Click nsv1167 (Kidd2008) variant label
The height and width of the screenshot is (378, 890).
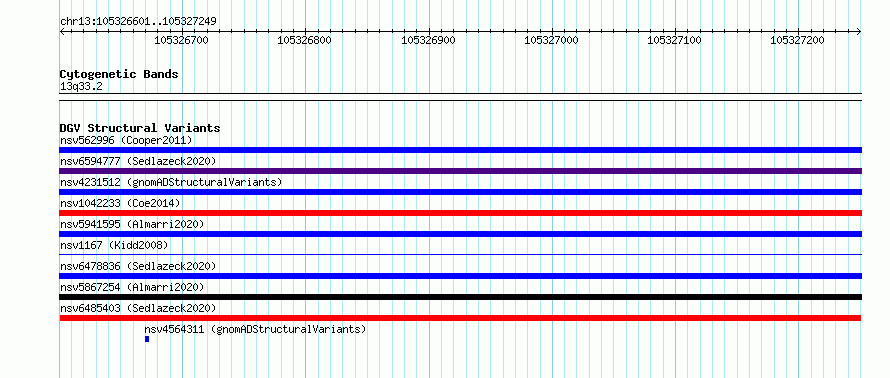114,245
